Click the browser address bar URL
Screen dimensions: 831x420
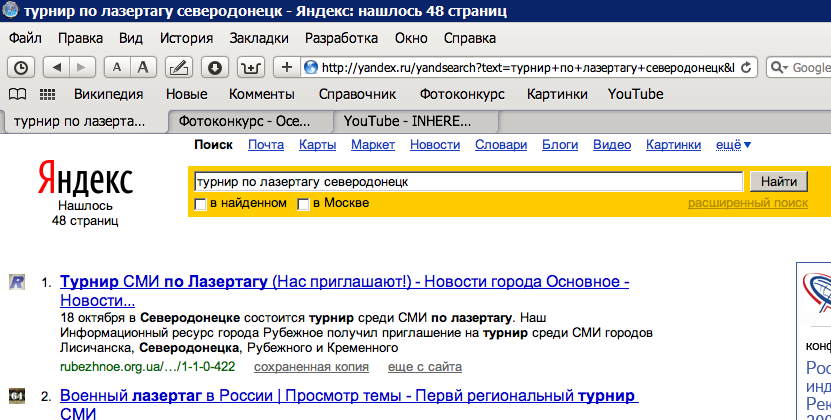point(528,67)
